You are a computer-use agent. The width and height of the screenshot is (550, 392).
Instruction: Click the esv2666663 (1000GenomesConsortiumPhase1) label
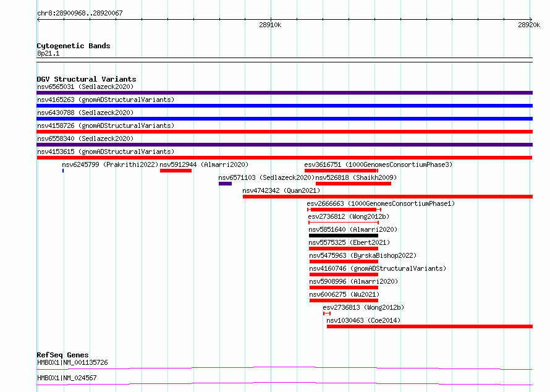tap(381, 203)
